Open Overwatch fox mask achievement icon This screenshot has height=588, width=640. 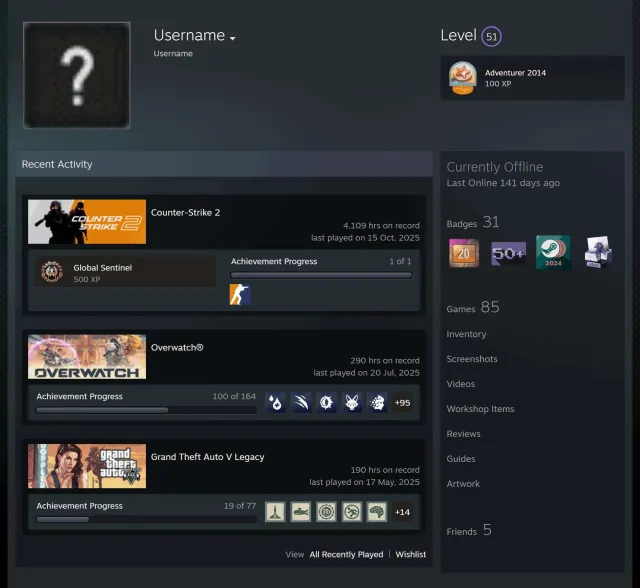(x=352, y=403)
